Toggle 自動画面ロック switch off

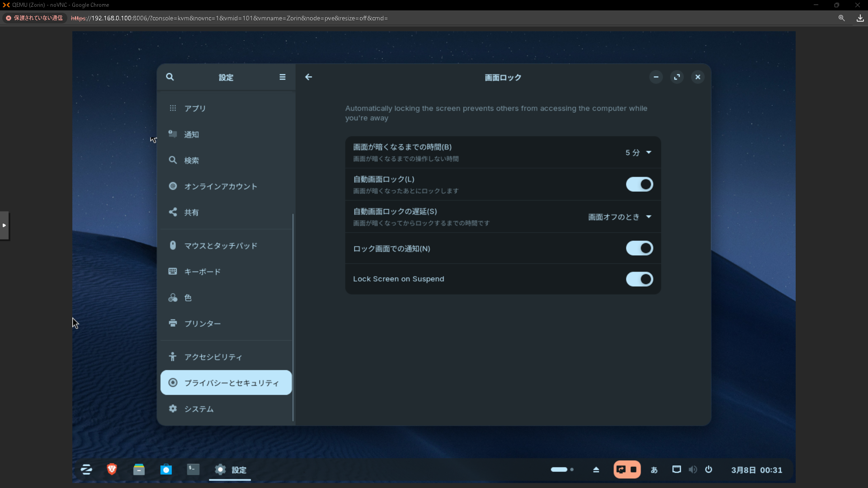(x=639, y=184)
